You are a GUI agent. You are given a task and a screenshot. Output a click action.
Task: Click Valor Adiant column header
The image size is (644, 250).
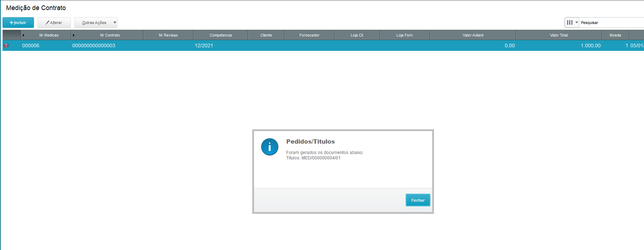[x=473, y=35]
